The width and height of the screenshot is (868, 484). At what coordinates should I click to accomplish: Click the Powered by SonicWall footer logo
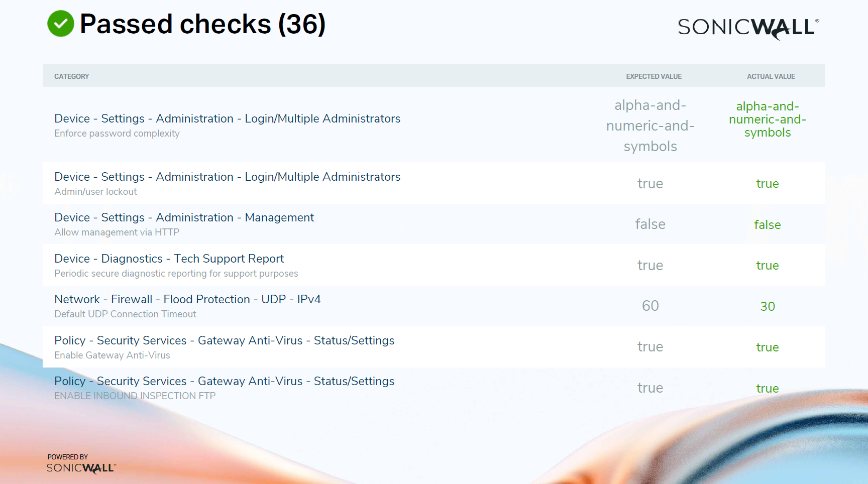(81, 464)
